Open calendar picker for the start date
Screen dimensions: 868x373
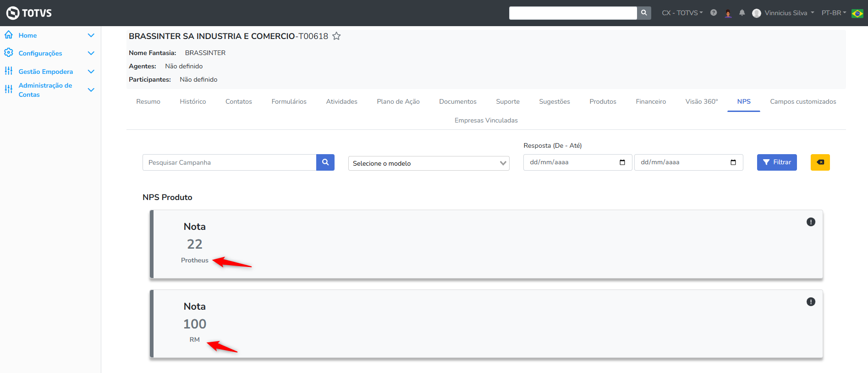622,162
